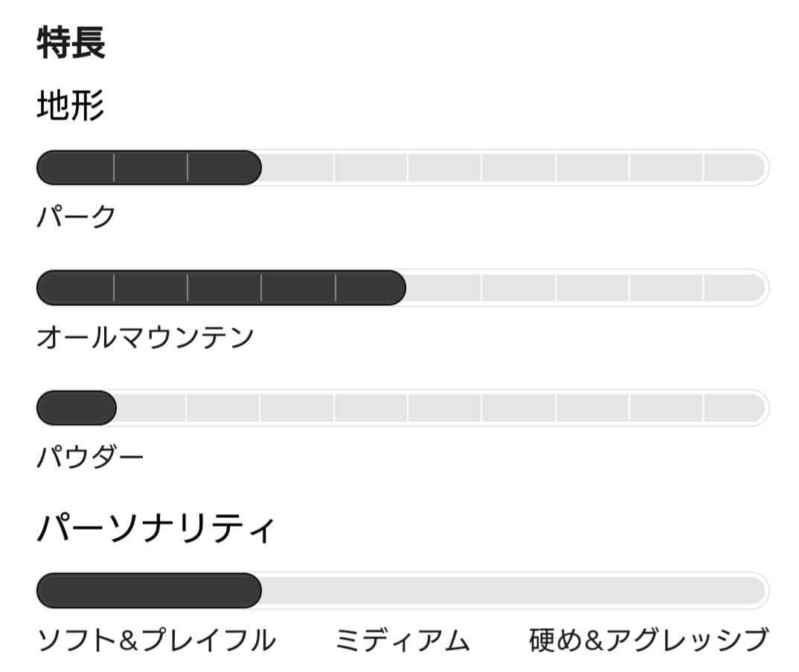This screenshot has height=672, width=799.
Task: Click the パーソナリティ bar directly above ミディアム
Action: point(402,591)
